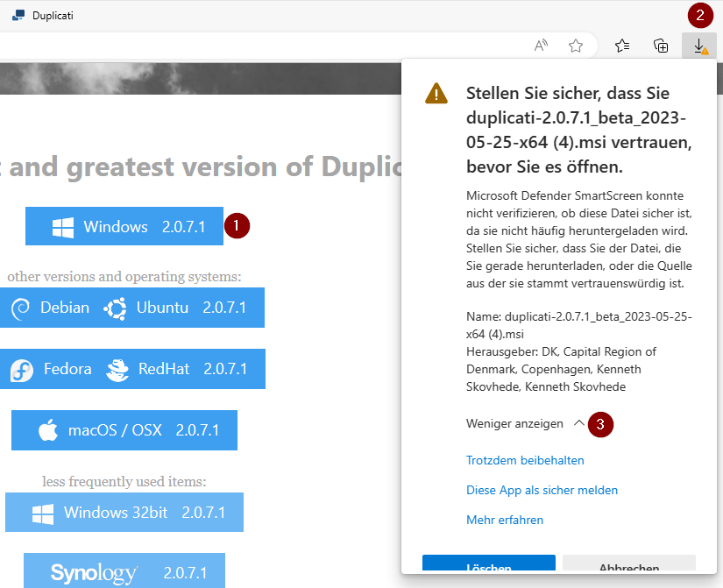Open the Favorites list icon
Viewport: 723px width, 588px height.
[622, 46]
